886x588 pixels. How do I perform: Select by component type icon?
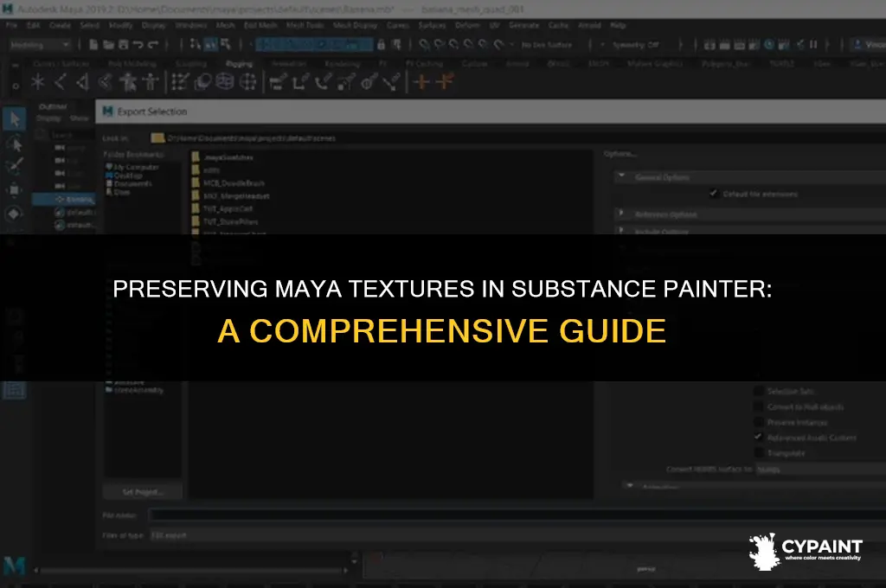coord(226,44)
